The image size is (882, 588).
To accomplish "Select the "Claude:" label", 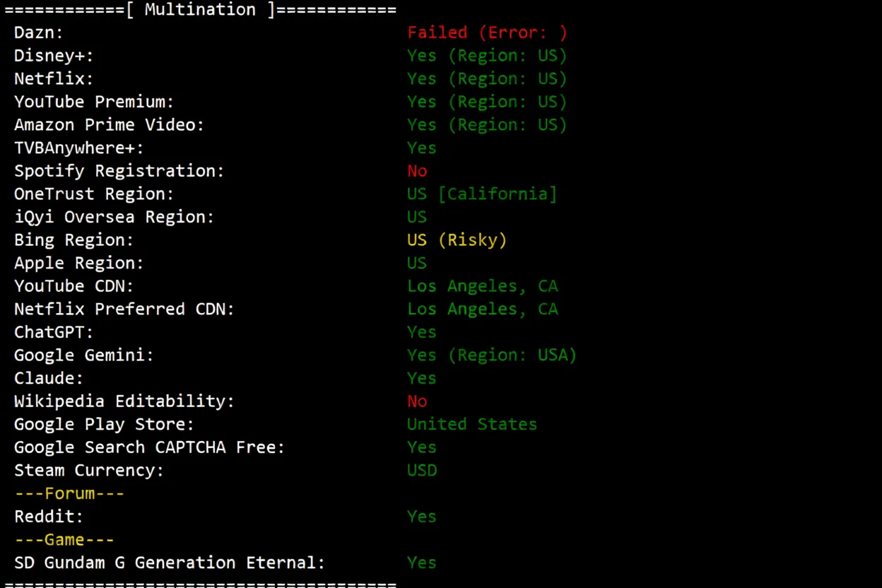I will tap(49, 378).
